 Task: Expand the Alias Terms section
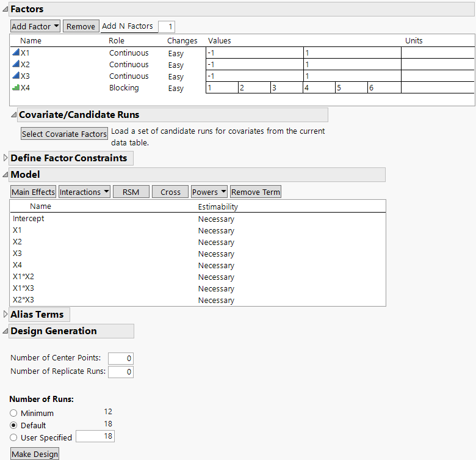point(5,315)
